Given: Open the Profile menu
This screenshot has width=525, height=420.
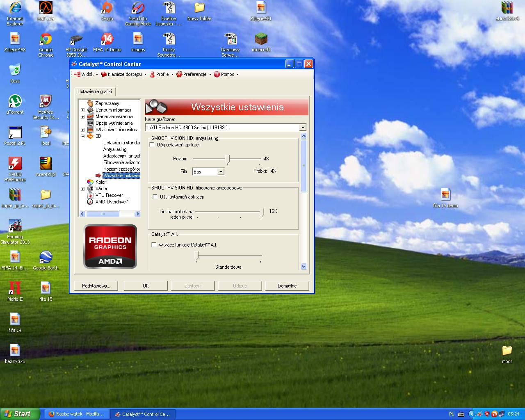Looking at the screenshot, I should 162,74.
